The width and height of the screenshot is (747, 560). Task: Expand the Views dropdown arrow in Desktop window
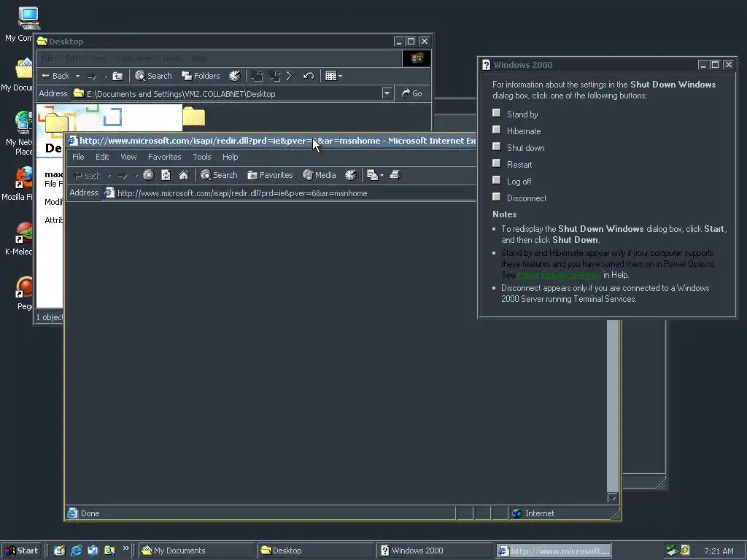[x=340, y=76]
